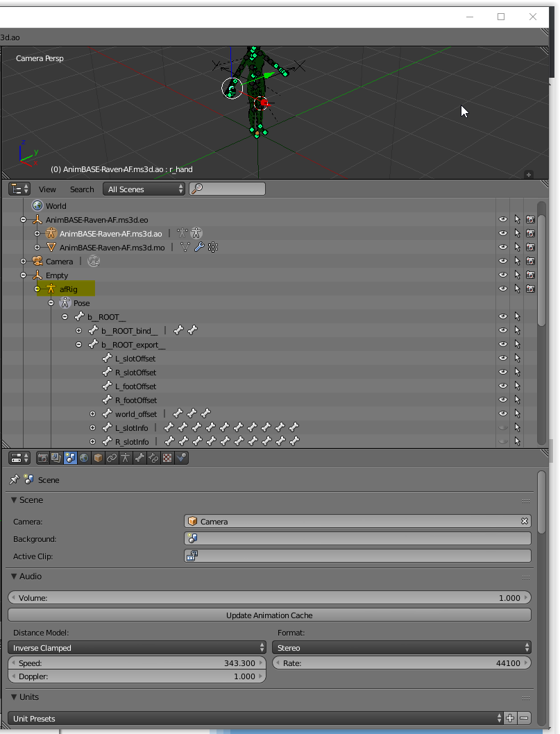Adjust the audio Volume slider
Image resolution: width=560 pixels, height=734 pixels.
(x=269, y=597)
